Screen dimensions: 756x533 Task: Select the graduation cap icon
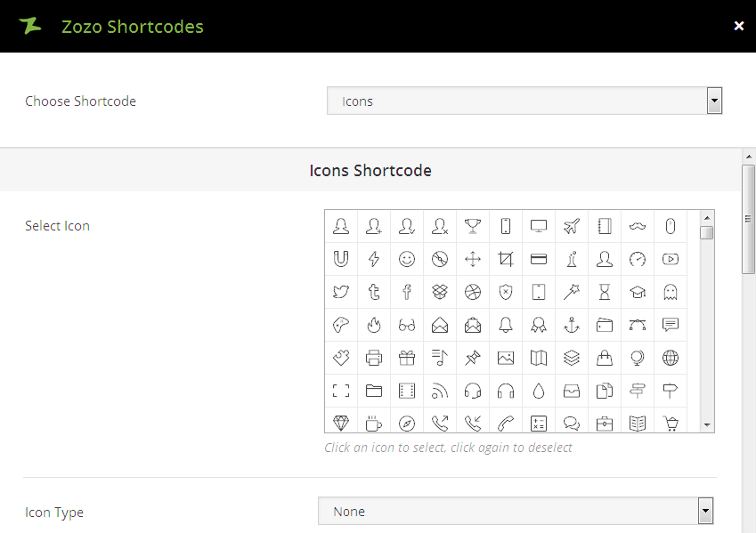[x=638, y=292]
